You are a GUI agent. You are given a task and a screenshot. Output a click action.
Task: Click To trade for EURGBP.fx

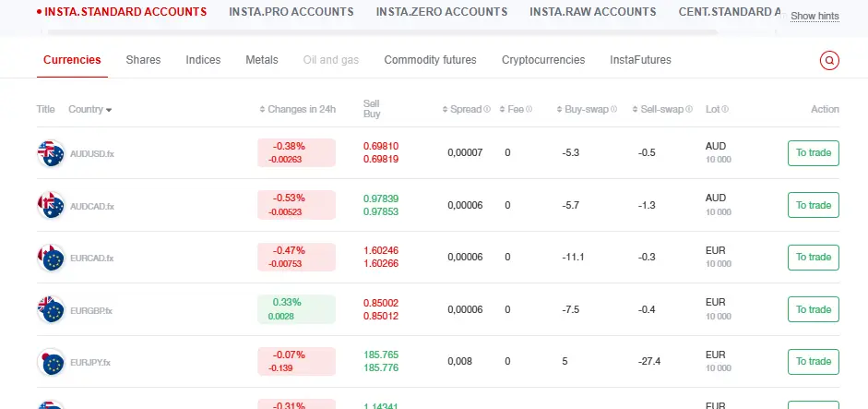(x=814, y=309)
